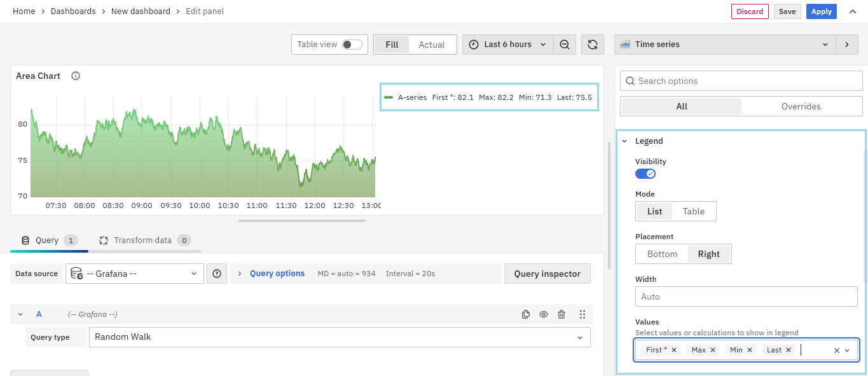The image size is (868, 376).
Task: Toggle the Table view switch
Action: [352, 45]
